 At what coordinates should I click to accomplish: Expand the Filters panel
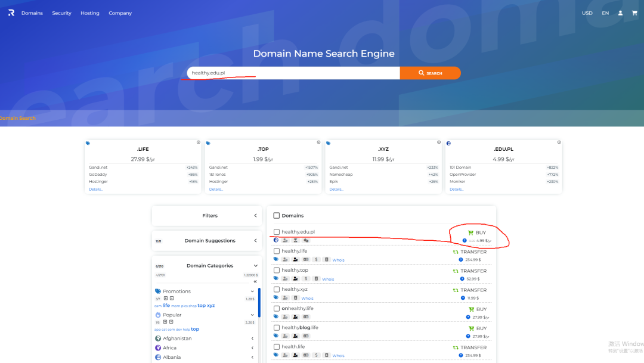[255, 216]
